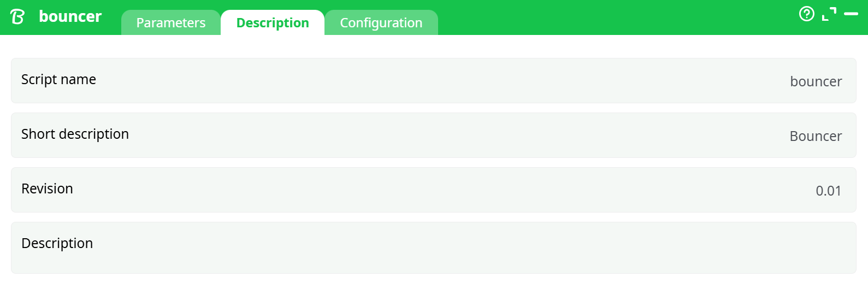Click the 'Short description' label text
The width and height of the screenshot is (868, 283).
click(x=75, y=134)
